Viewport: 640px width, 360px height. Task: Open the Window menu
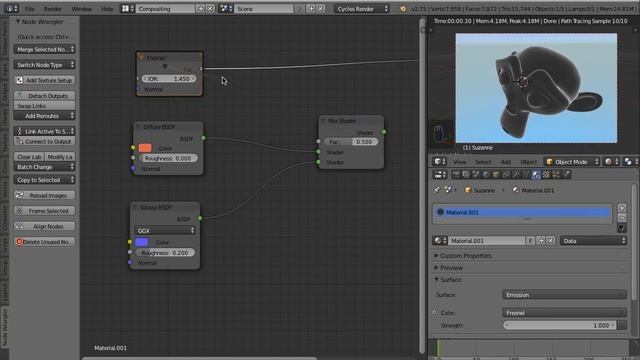(x=82, y=9)
